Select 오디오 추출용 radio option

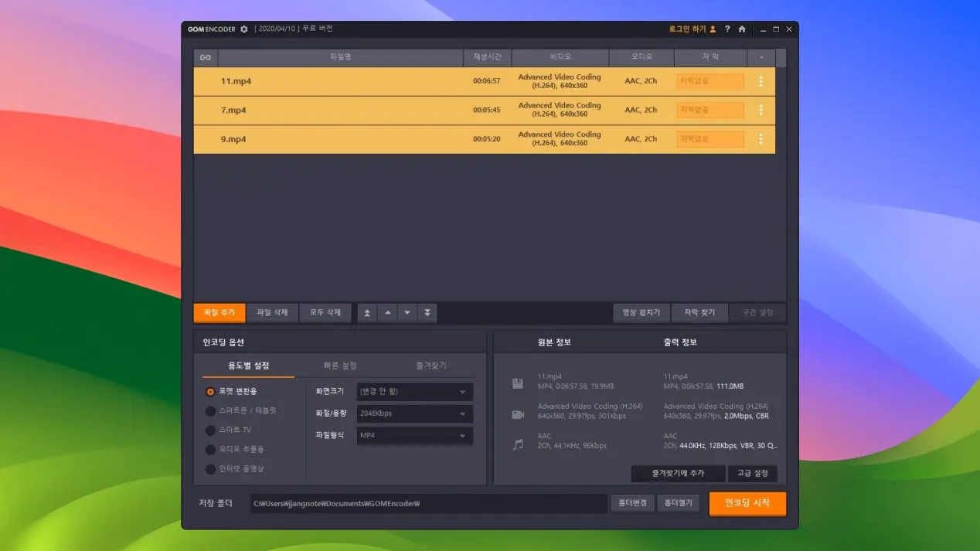click(210, 450)
